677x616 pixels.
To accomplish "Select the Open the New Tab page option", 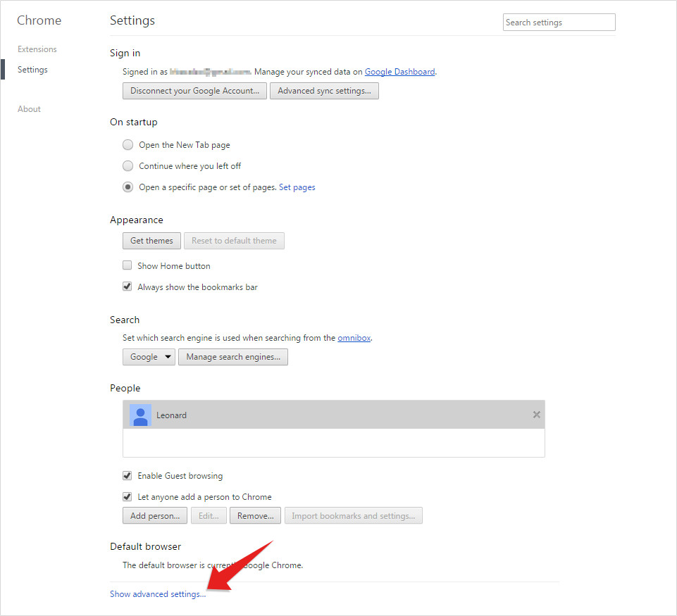I will (x=128, y=145).
